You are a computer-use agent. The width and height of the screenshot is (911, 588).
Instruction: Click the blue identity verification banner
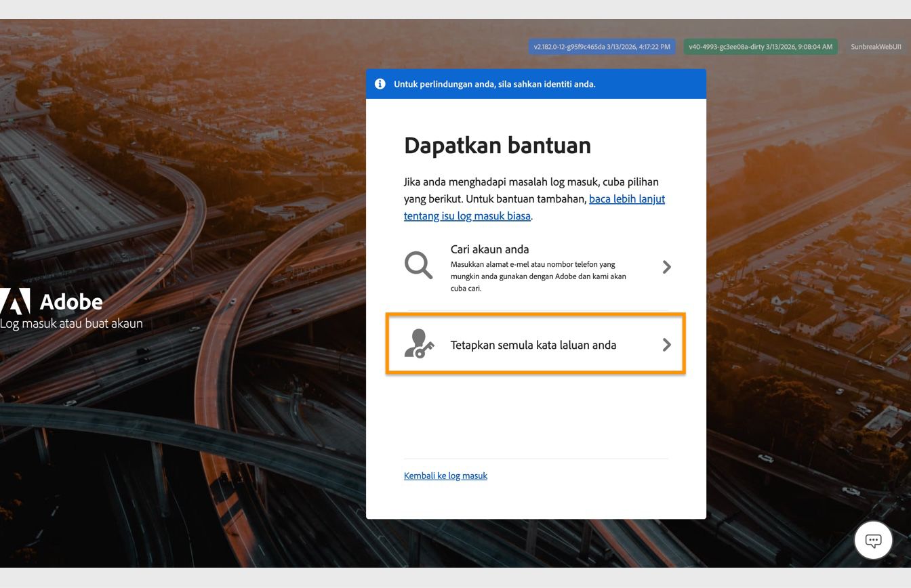click(535, 84)
